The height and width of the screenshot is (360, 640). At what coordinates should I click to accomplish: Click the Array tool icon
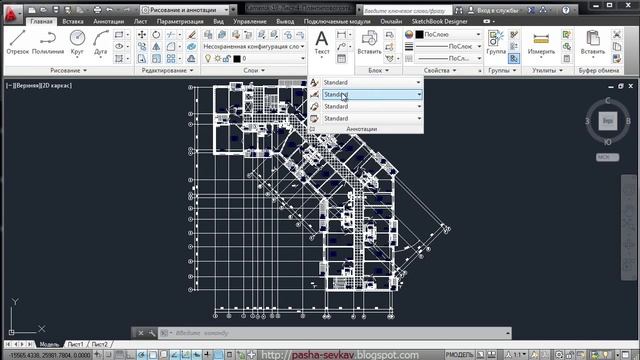[171, 59]
